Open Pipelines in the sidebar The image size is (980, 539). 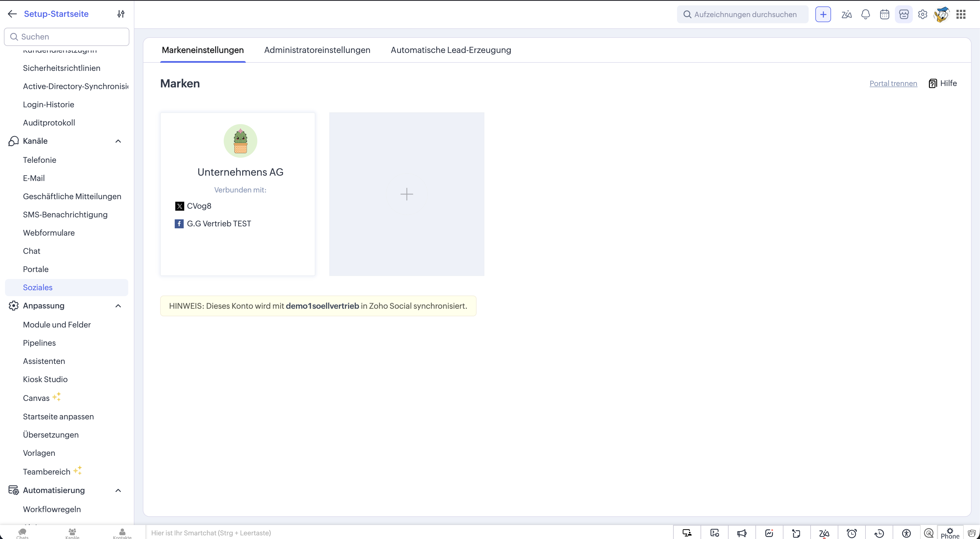pyautogui.click(x=39, y=343)
